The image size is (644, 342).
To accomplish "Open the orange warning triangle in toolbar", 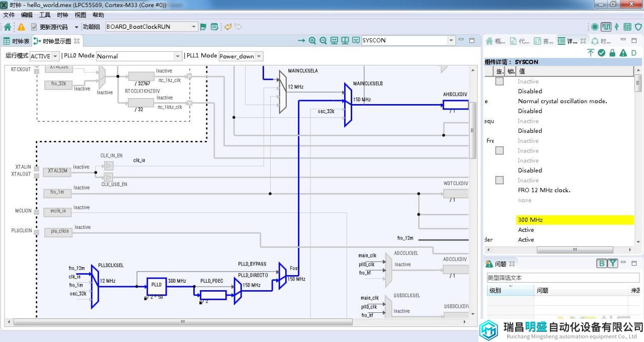I will pyautogui.click(x=21, y=27).
